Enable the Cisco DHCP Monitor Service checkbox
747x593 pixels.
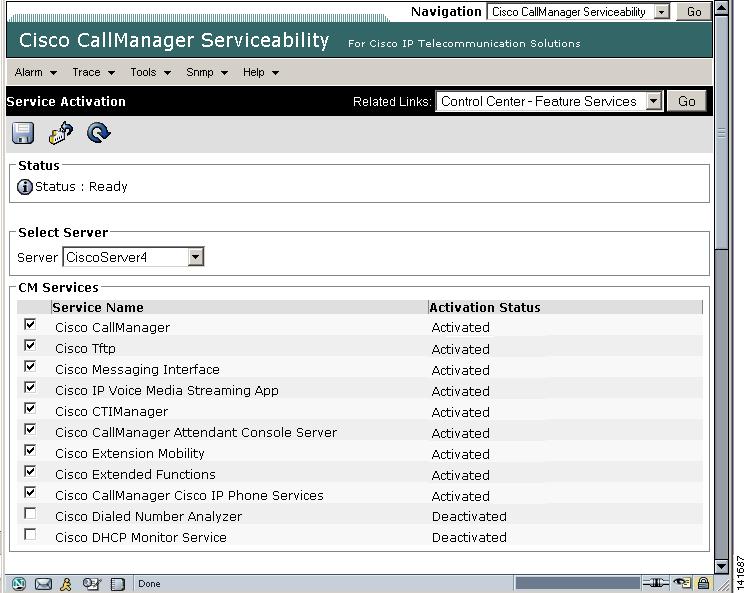(x=30, y=534)
